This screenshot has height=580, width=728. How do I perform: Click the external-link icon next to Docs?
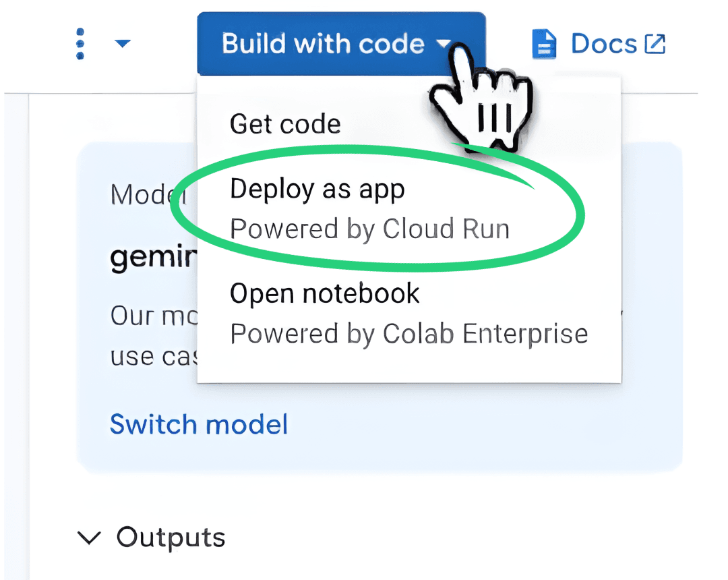tap(655, 44)
